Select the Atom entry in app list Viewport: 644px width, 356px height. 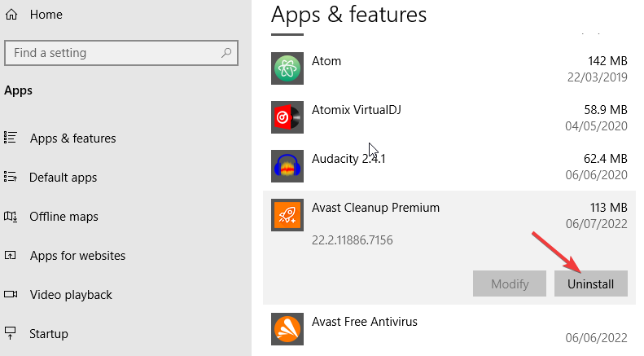click(448, 69)
